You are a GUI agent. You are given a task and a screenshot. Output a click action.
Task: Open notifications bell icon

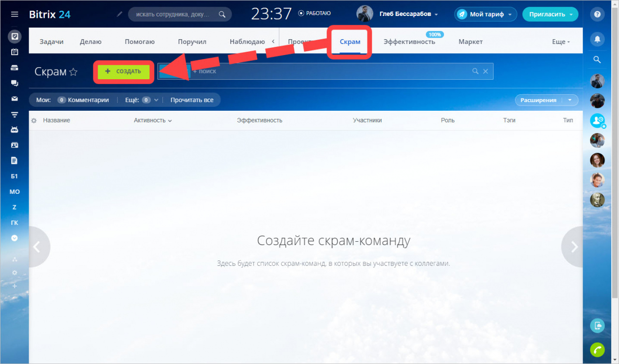click(597, 39)
